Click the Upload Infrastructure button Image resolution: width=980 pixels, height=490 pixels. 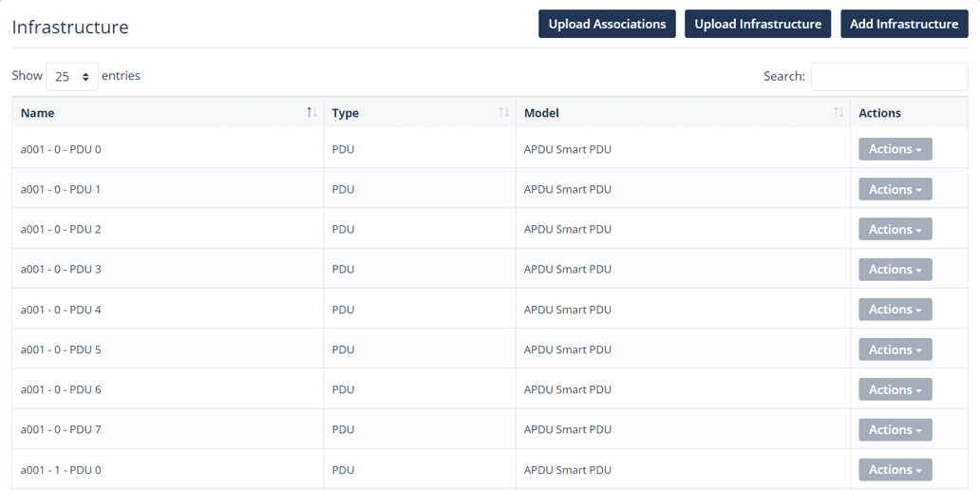point(758,24)
